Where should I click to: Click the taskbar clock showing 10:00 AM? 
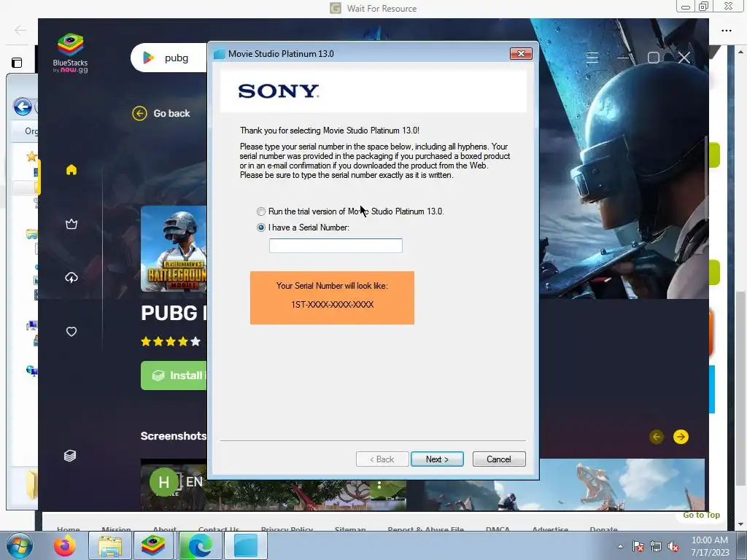[710, 545]
